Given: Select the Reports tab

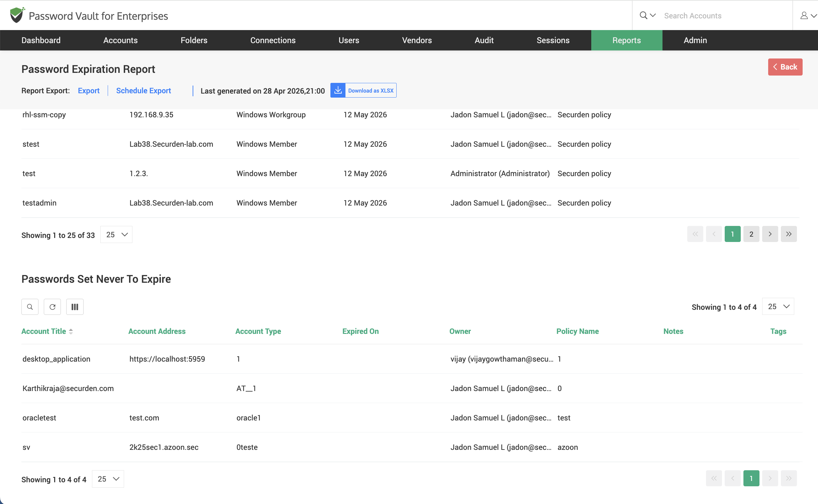Looking at the screenshot, I should [627, 40].
